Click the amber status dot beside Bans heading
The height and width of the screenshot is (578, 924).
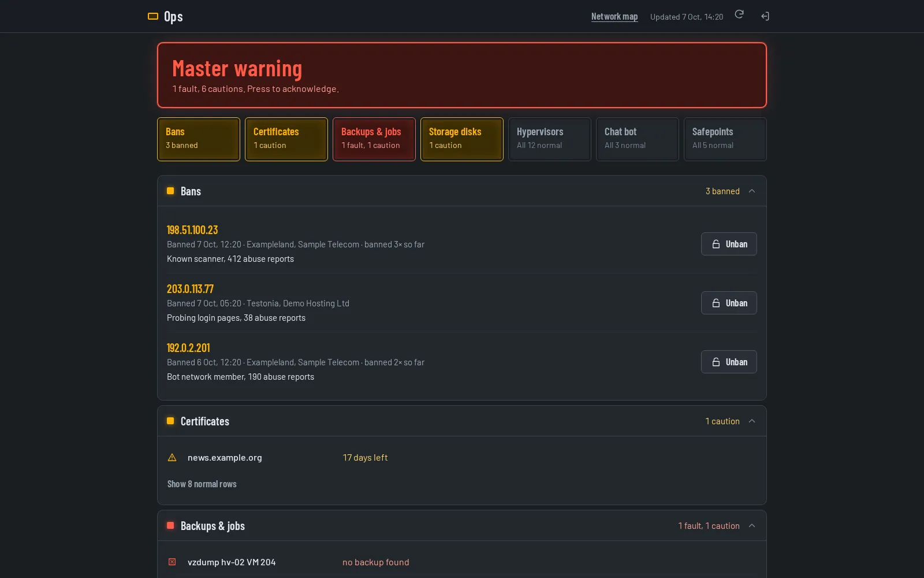click(170, 191)
